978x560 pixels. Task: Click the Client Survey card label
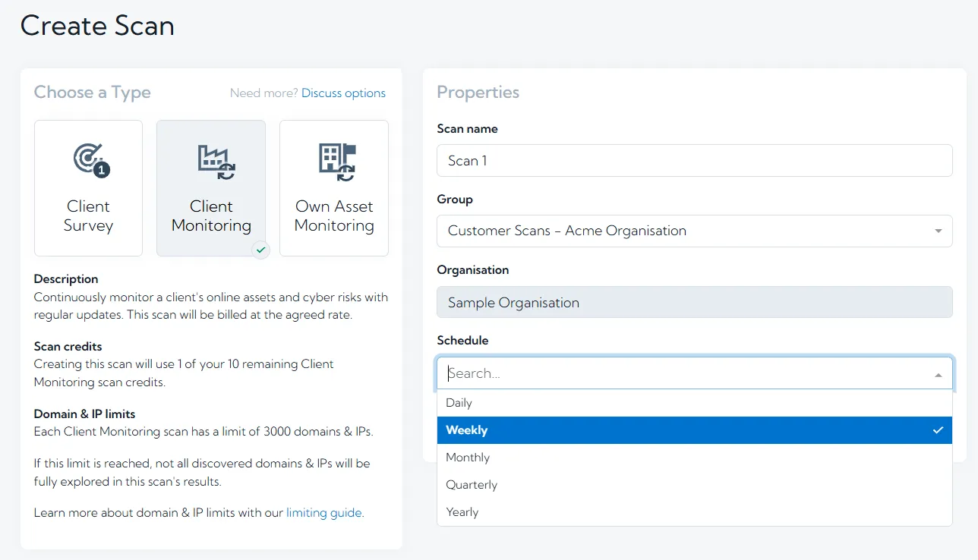(x=88, y=216)
